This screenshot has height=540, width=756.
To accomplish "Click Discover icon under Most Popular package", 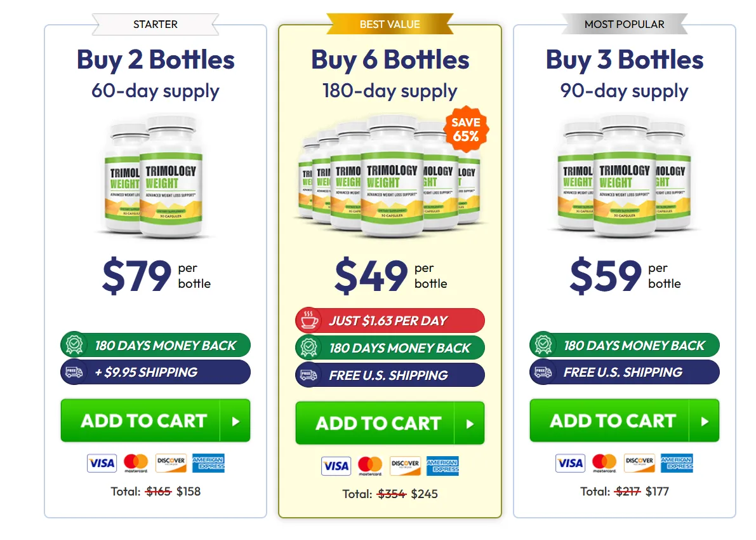I will coord(639,463).
